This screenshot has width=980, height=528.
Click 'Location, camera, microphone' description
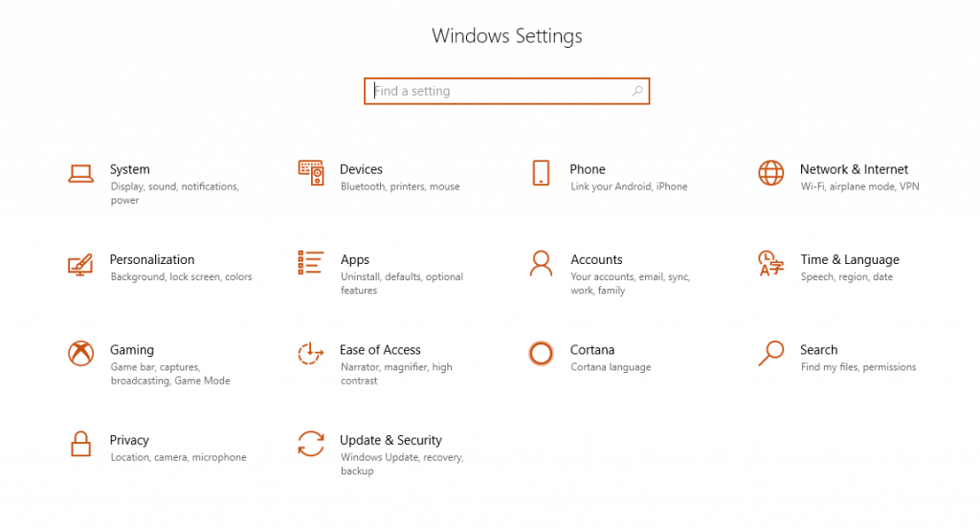[x=178, y=457]
